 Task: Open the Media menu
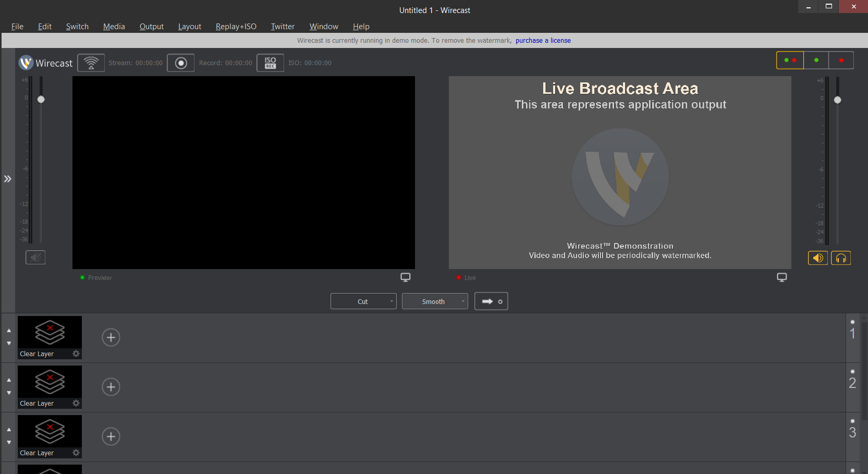pyautogui.click(x=114, y=27)
